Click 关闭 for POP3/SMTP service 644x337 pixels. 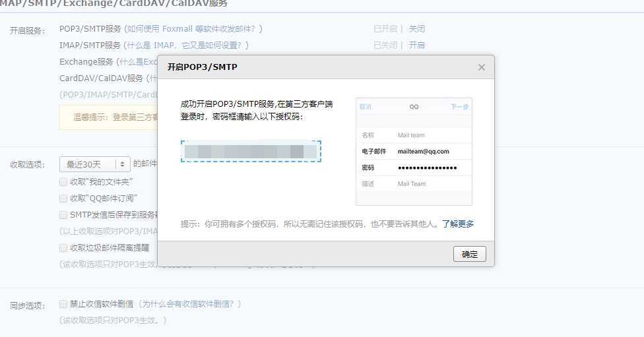[417, 29]
